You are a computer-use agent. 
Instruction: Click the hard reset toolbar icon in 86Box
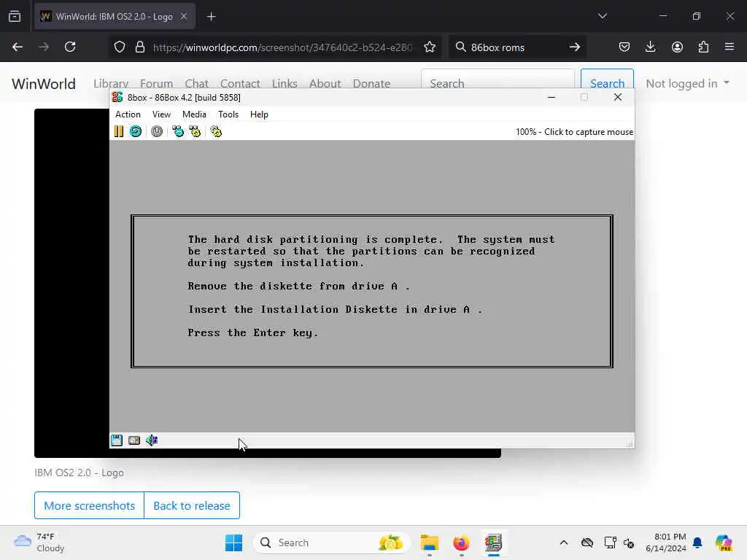[x=136, y=131]
